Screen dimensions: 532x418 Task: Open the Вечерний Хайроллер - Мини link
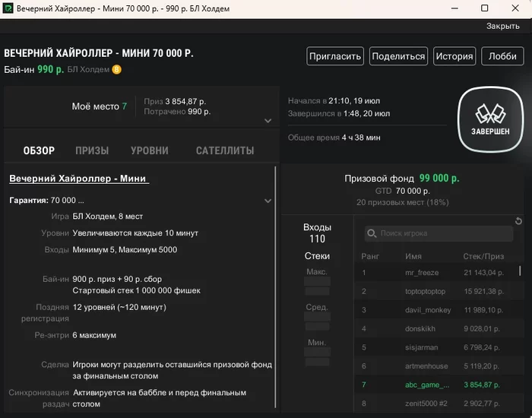coord(79,179)
